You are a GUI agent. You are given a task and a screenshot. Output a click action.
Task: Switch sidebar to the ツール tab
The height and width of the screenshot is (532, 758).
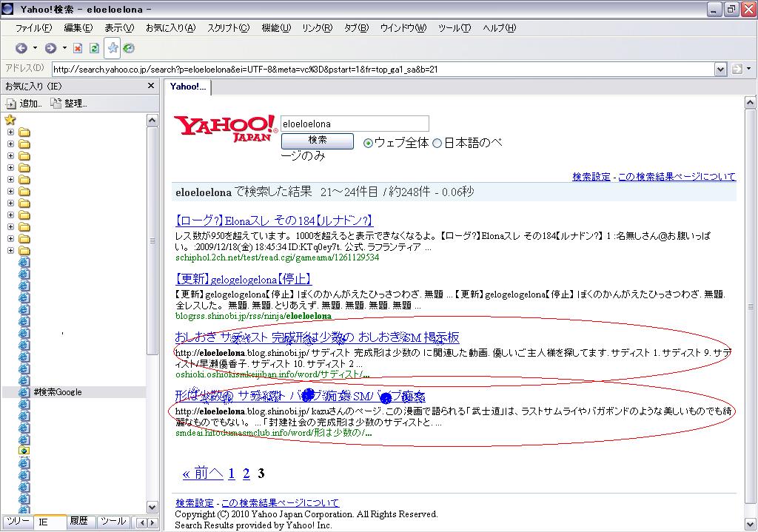click(x=113, y=522)
